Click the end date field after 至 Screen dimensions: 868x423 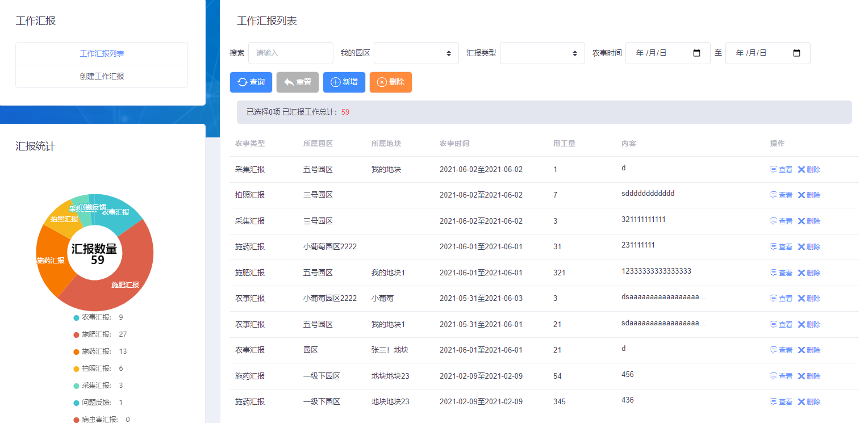[x=768, y=53]
